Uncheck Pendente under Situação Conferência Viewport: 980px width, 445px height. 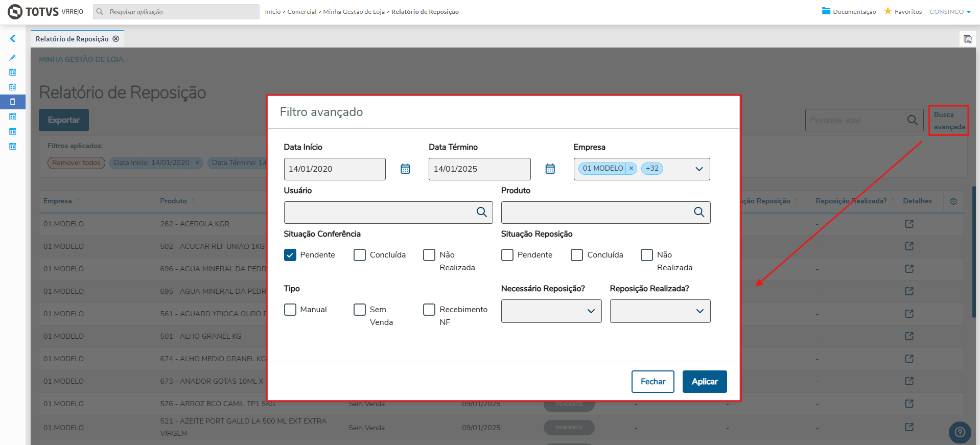click(x=290, y=255)
